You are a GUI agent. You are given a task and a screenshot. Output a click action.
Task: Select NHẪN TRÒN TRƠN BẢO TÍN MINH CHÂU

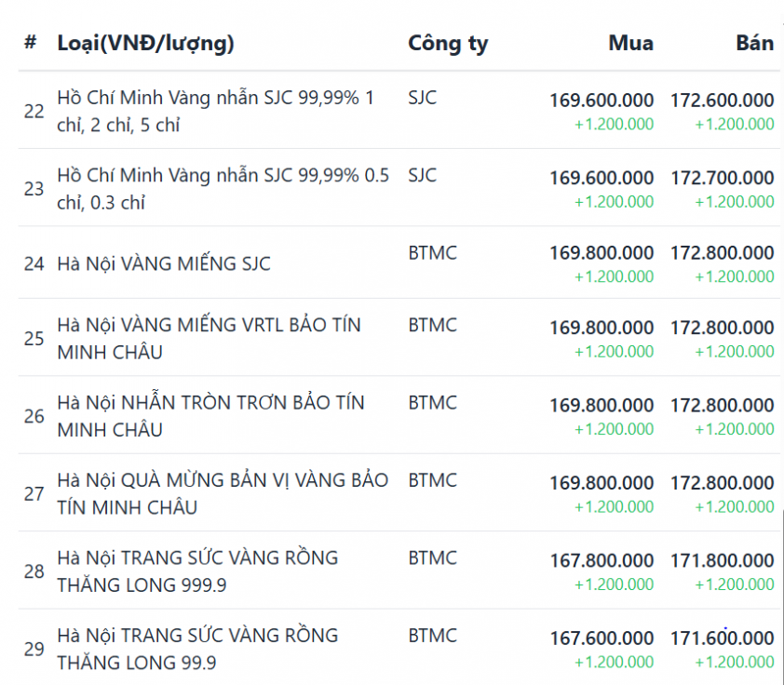[x=210, y=415]
